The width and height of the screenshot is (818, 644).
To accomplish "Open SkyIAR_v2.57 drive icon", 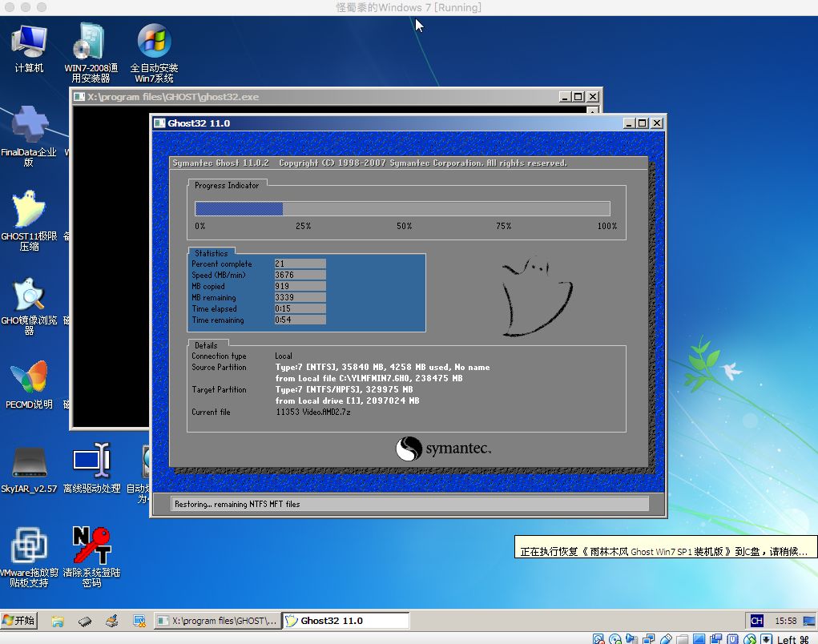I will (x=29, y=469).
